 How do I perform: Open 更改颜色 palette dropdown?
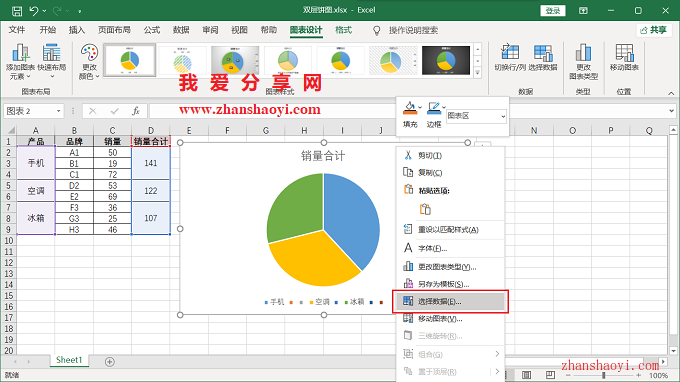click(x=89, y=61)
